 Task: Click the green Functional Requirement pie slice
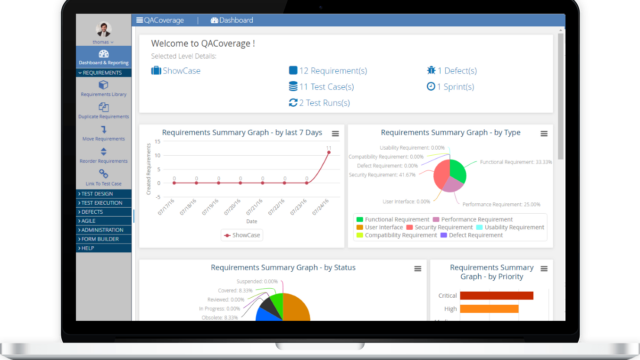pos(458,170)
